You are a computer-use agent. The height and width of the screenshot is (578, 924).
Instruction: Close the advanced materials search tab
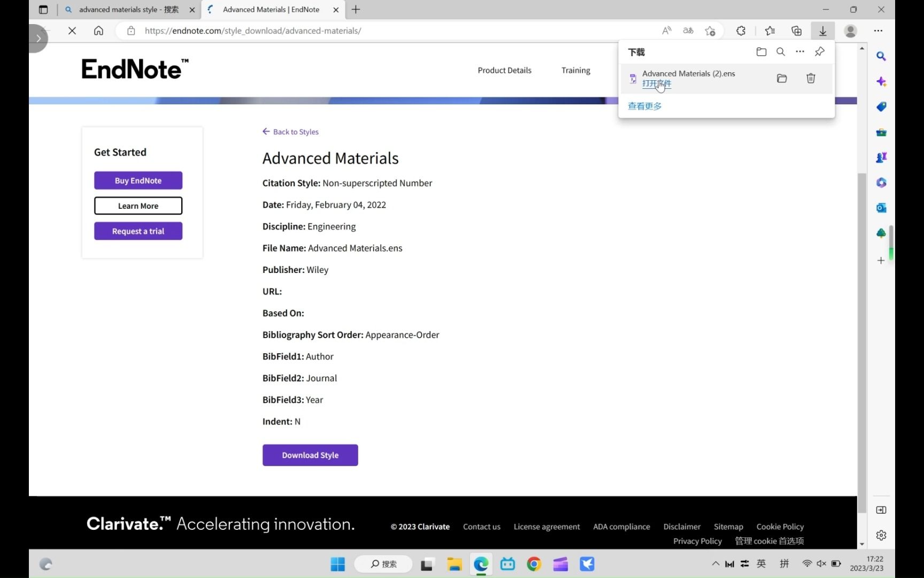pos(192,10)
